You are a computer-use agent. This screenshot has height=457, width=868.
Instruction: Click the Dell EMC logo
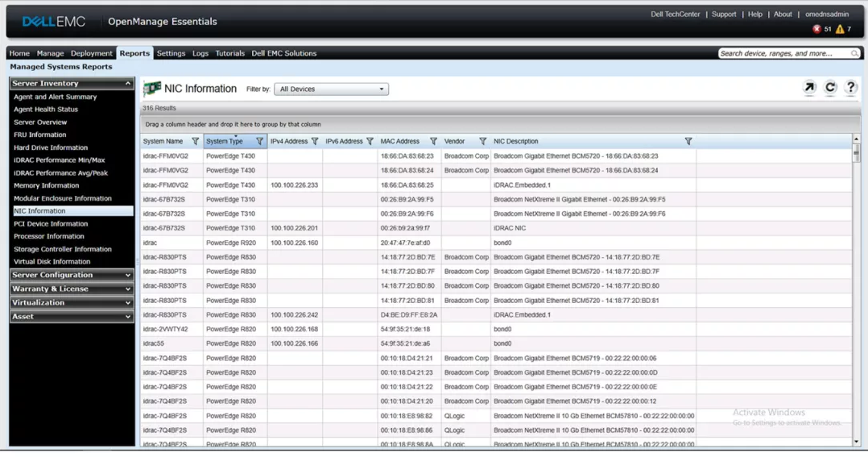(x=54, y=22)
